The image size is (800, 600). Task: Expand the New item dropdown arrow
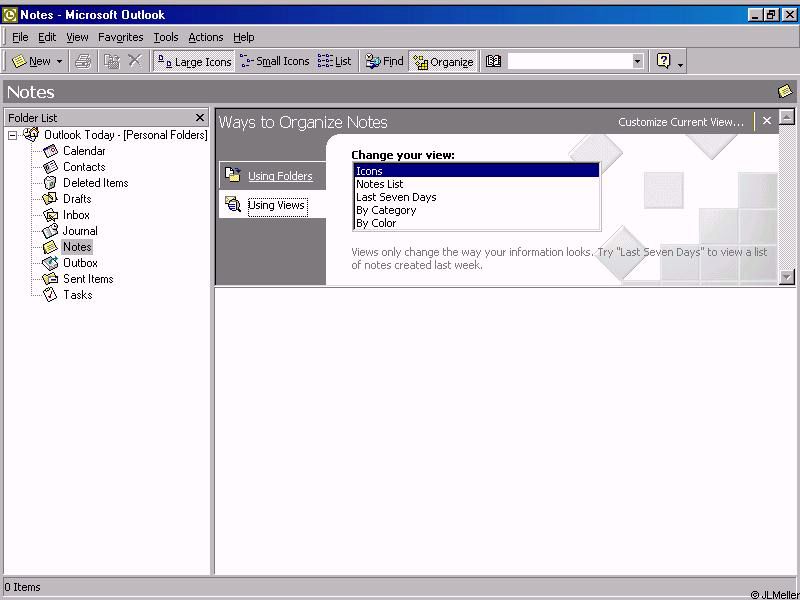[59, 61]
